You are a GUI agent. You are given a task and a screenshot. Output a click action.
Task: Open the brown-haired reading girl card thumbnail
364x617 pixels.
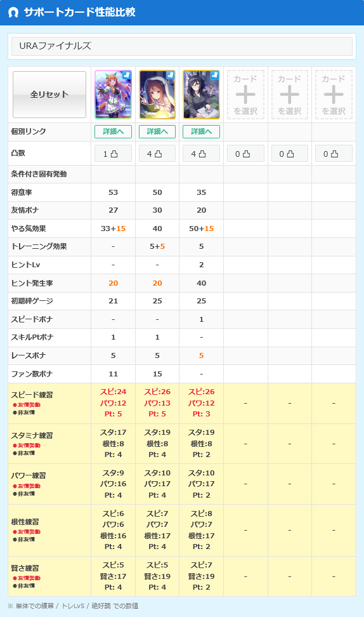pos(157,95)
